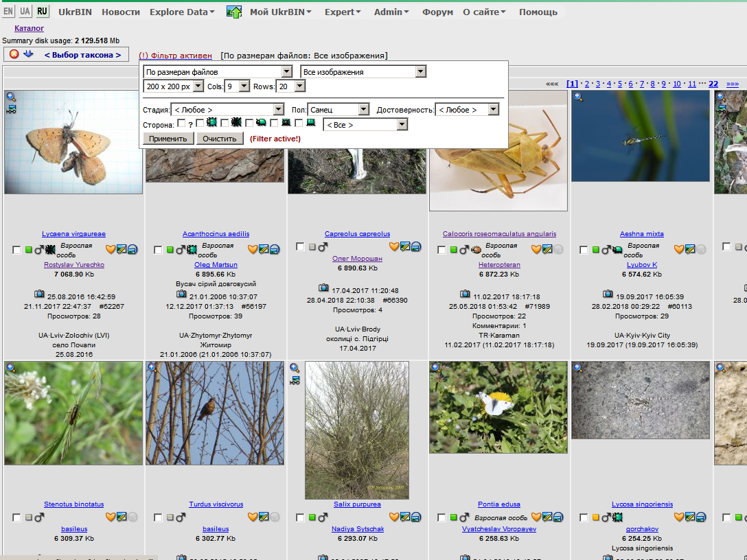The height and width of the screenshot is (560, 747).
Task: Tick the selection checkbox for Pontia edusa
Action: (441, 517)
